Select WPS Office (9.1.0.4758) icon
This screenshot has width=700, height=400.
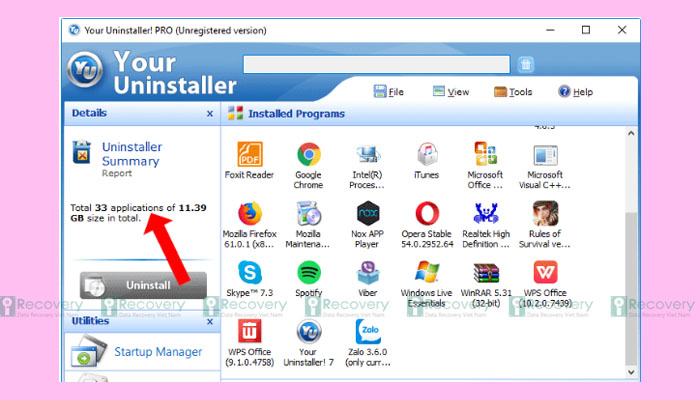tap(250, 331)
